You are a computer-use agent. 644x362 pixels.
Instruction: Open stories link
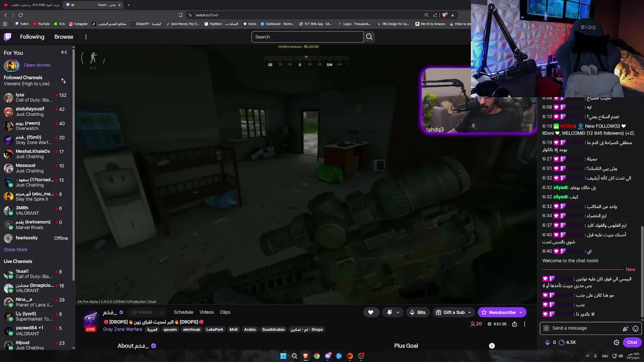(37, 65)
